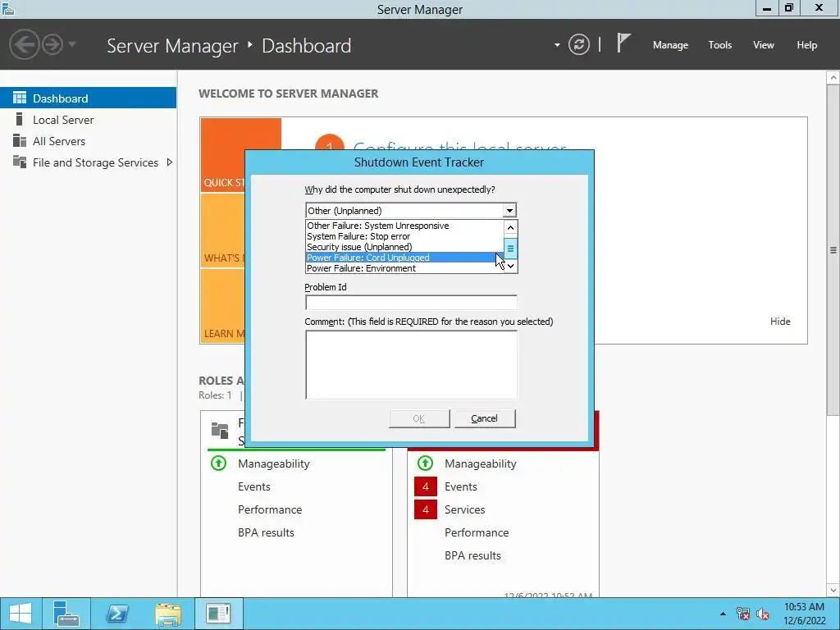840x630 pixels.
Task: Click the reason list scrollbar thumb
Action: point(510,248)
